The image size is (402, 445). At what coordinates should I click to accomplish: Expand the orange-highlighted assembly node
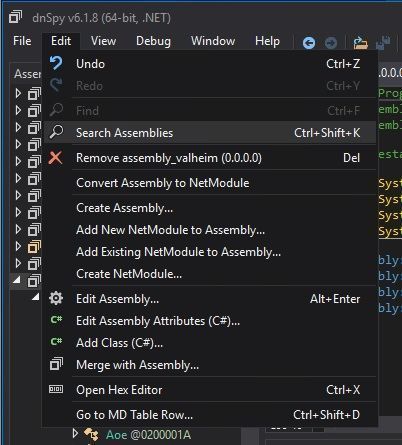click(x=18, y=246)
